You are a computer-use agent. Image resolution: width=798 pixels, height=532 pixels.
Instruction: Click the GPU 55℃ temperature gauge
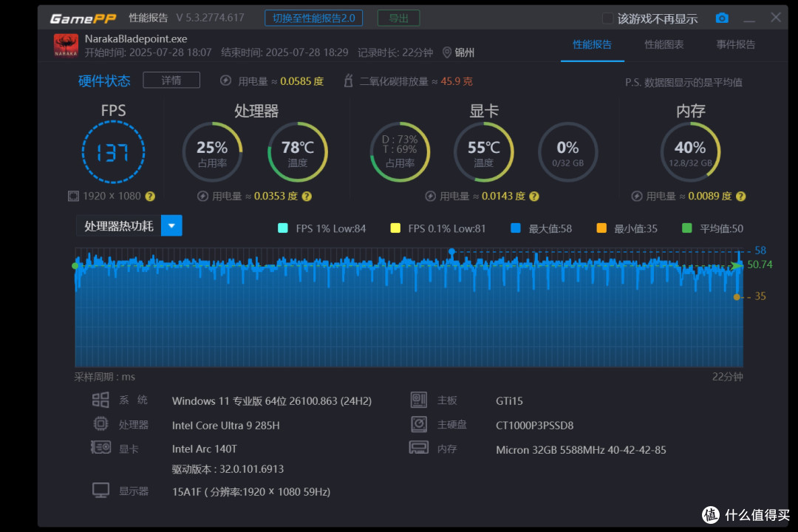[484, 151]
